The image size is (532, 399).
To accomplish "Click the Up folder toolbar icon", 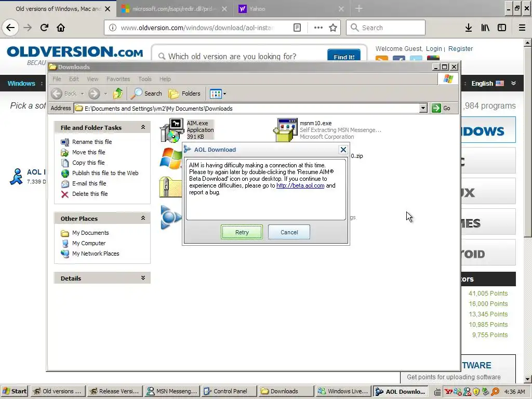I will click(x=118, y=94).
